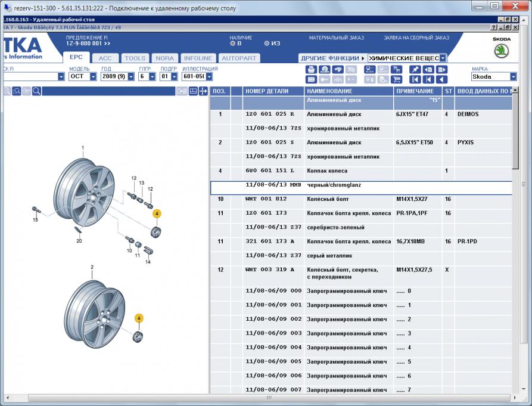Switch to the INFOLINE tab
Screen dimensions: 532x406
198,58
